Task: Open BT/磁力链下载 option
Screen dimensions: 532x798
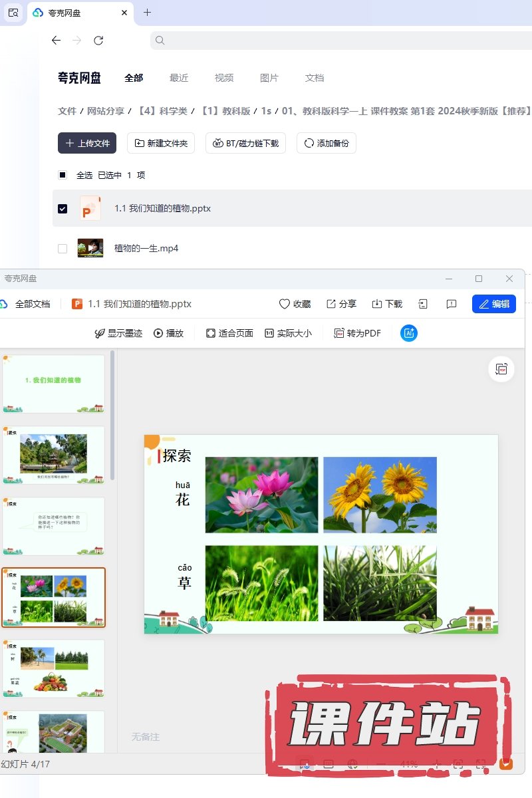Action: 245,143
